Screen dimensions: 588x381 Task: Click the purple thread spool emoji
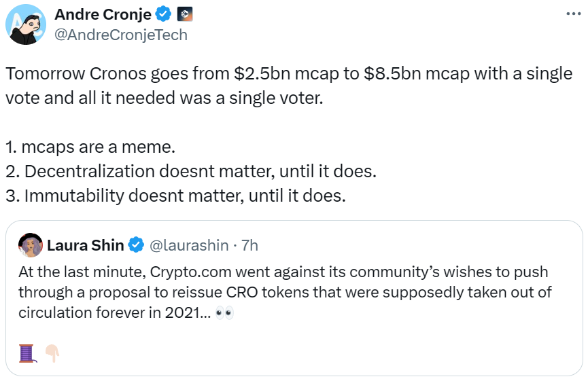click(27, 353)
